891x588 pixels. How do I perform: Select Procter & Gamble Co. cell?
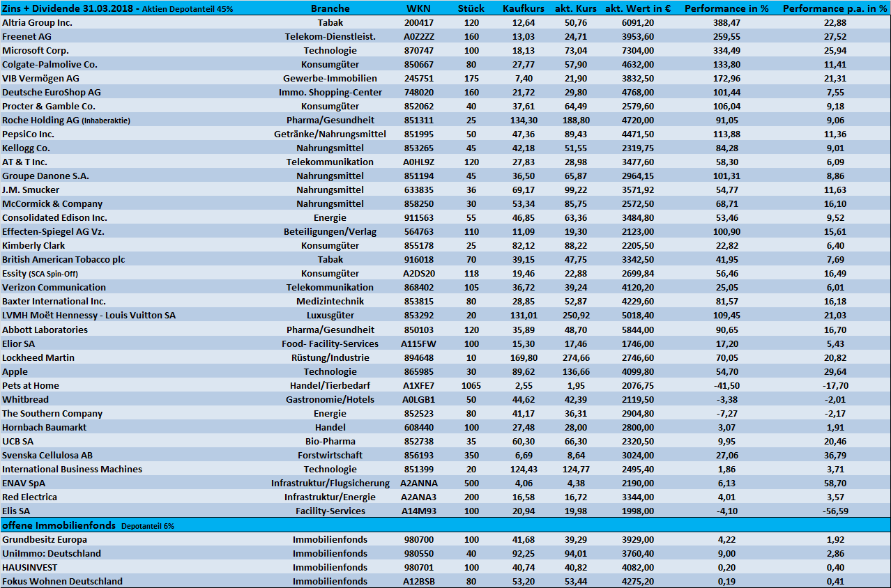click(x=49, y=106)
